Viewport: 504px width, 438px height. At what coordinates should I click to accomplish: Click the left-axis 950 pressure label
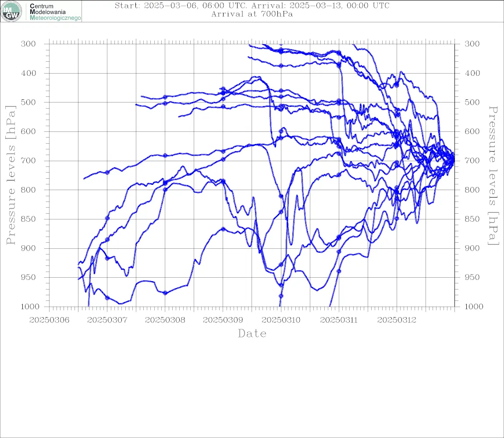point(28,277)
